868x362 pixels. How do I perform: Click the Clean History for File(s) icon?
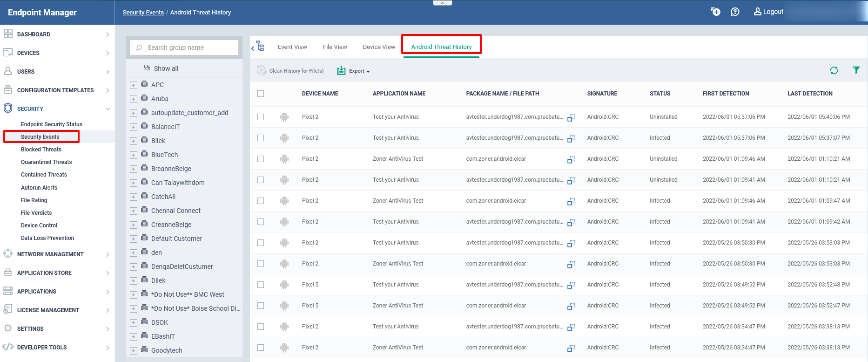(262, 70)
